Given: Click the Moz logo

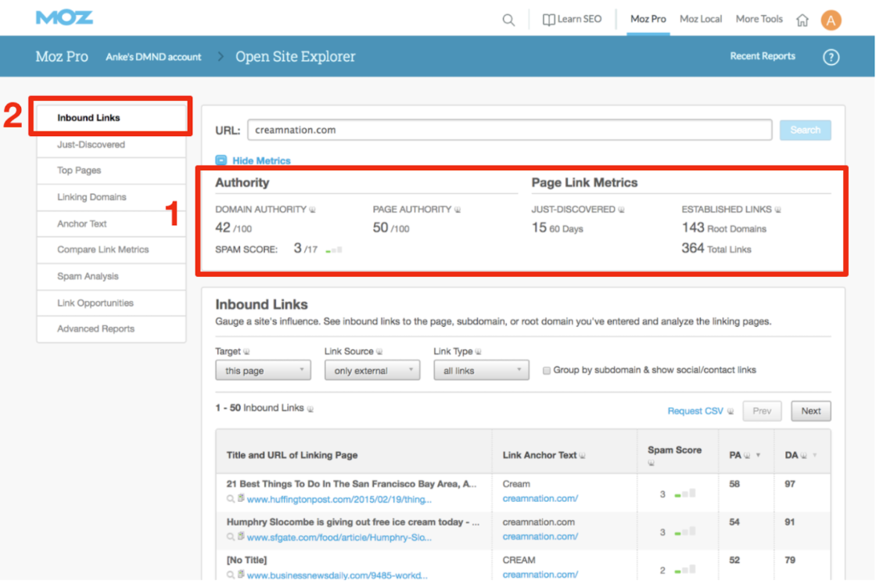Looking at the screenshot, I should tap(64, 17).
